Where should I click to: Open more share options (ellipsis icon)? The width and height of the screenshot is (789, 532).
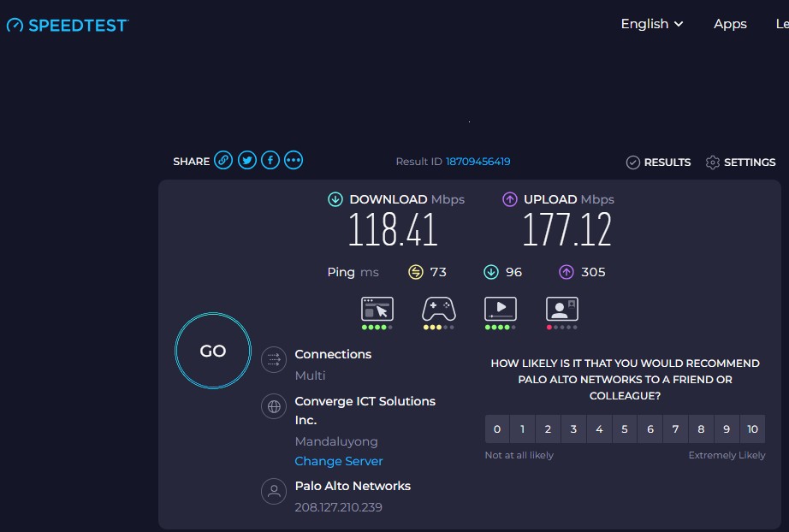[294, 161]
